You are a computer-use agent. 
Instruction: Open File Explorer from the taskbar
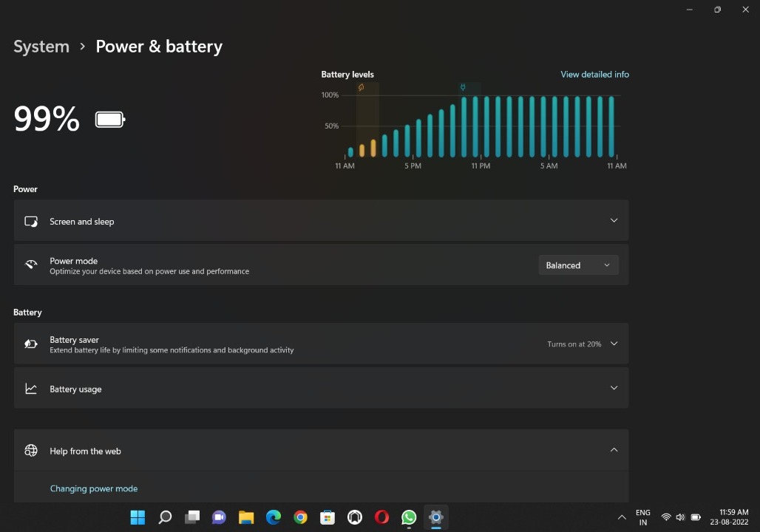point(246,517)
